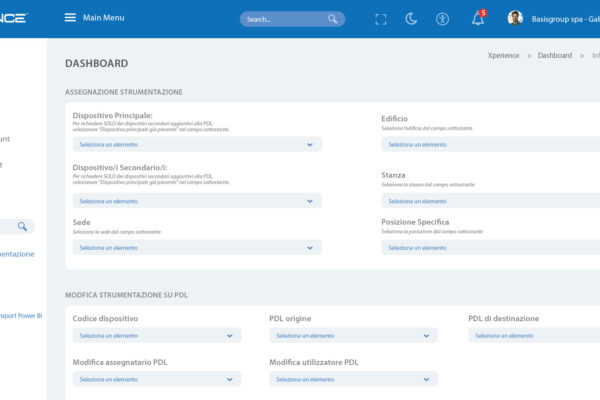This screenshot has height=400, width=600.
Task: Open Dispositivo Principale dropdown
Action: tap(197, 144)
